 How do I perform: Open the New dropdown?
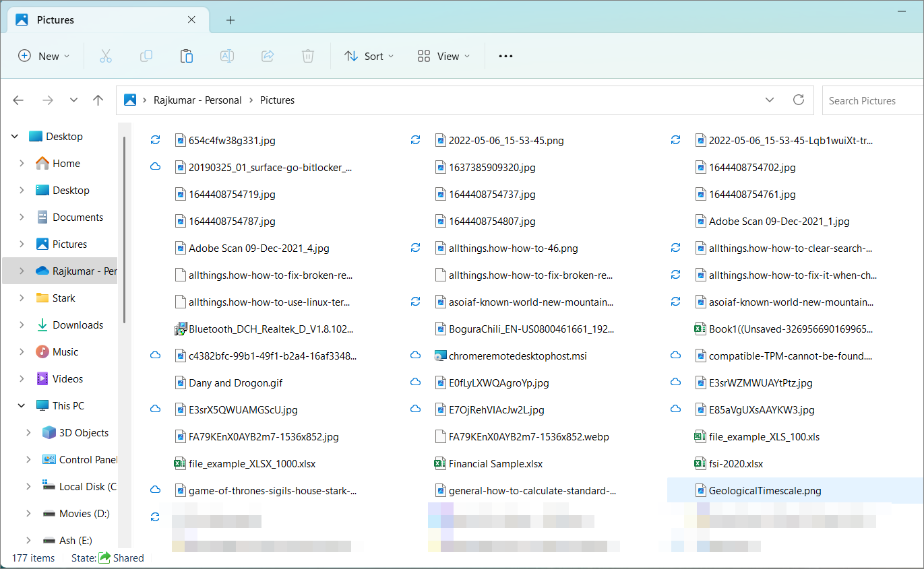click(44, 56)
